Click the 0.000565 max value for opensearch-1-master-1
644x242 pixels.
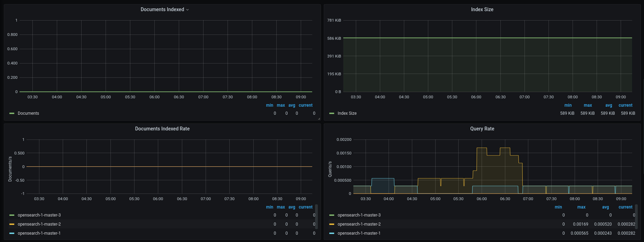click(580, 233)
